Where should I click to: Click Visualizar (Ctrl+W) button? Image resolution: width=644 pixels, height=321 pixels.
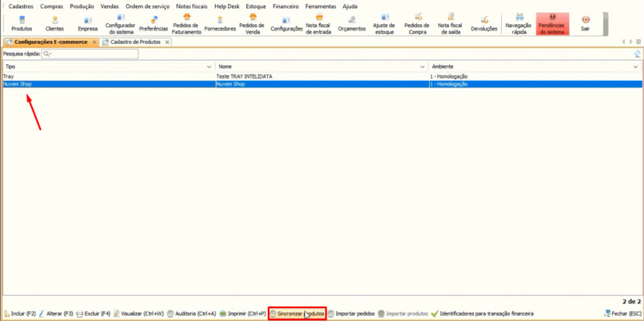[139, 314]
